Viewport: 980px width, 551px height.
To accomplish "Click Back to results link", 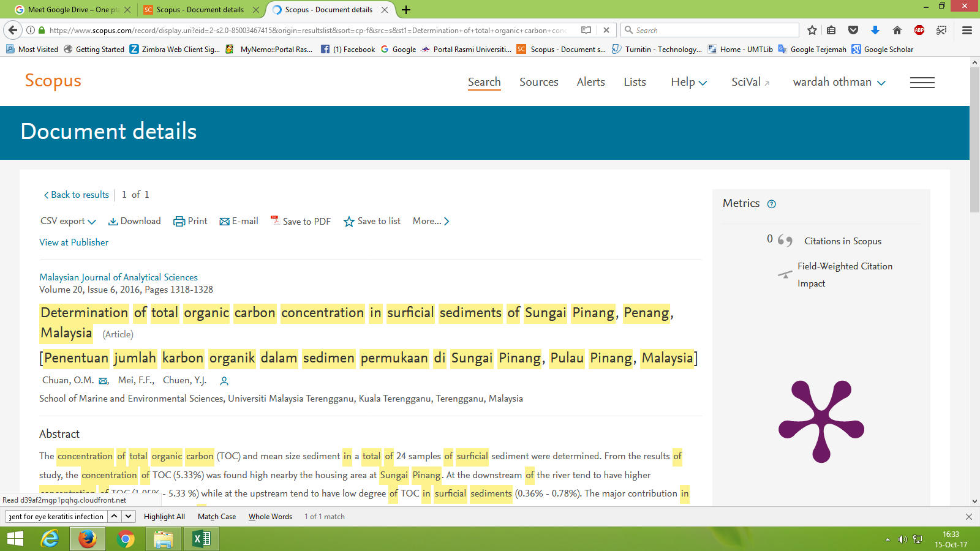I will 77,195.
